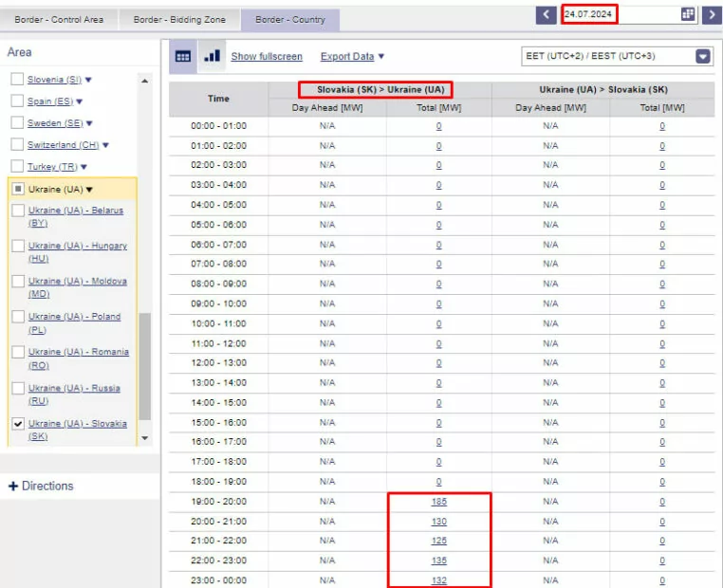The height and width of the screenshot is (588, 723).
Task: Click Ukraine (UA) > Slovakia (SK) header
Action: (x=603, y=89)
